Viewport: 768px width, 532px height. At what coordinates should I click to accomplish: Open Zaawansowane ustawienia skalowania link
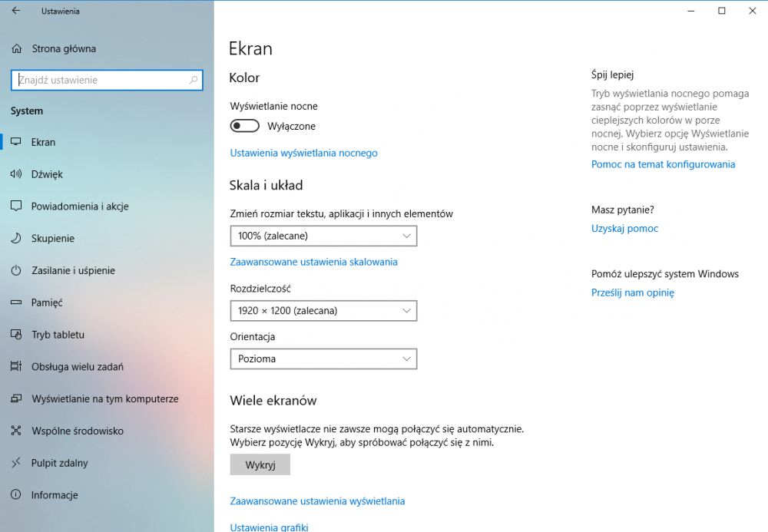coord(313,262)
